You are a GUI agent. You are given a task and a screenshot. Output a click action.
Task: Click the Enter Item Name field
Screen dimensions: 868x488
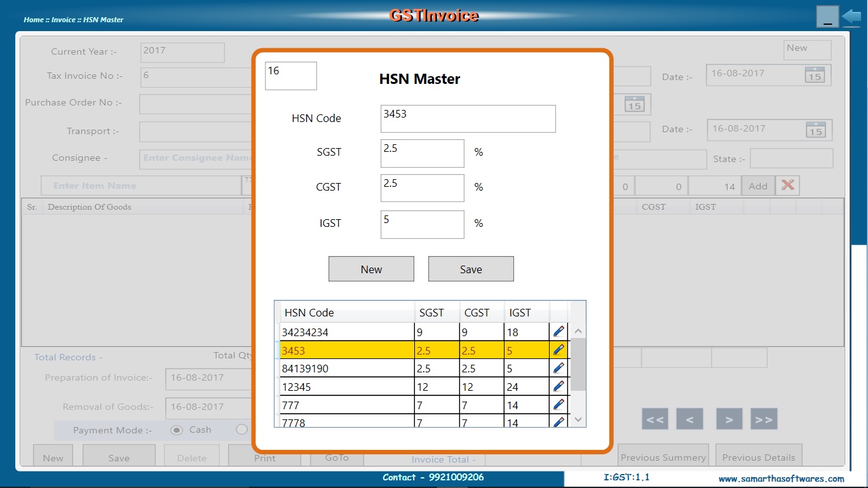pos(141,186)
